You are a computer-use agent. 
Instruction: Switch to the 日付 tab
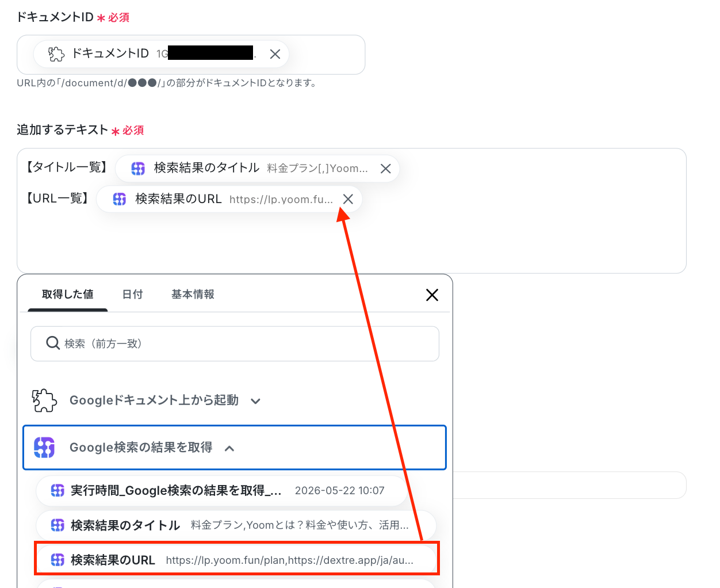point(132,295)
